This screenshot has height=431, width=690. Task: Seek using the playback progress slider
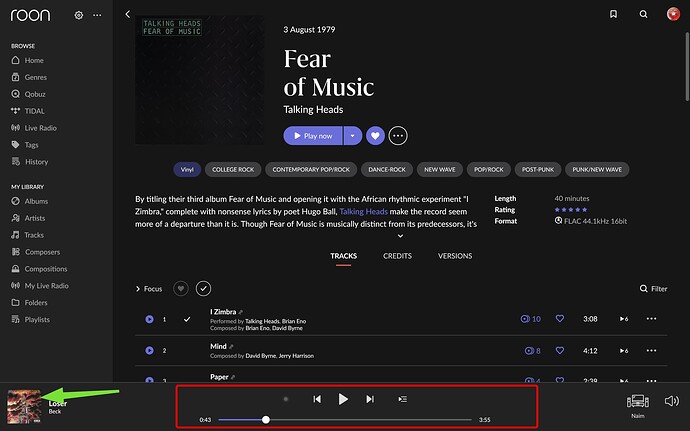tap(345, 420)
